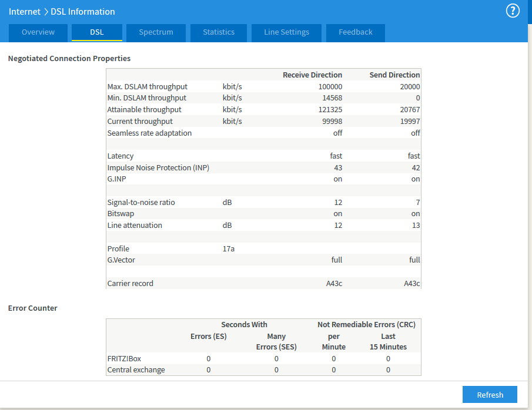532x410 pixels.
Task: Click the Profile 17a value
Action: 229,249
